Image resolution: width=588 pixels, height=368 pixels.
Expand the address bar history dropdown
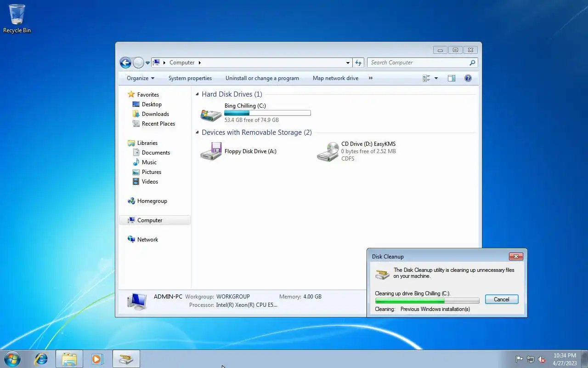348,63
